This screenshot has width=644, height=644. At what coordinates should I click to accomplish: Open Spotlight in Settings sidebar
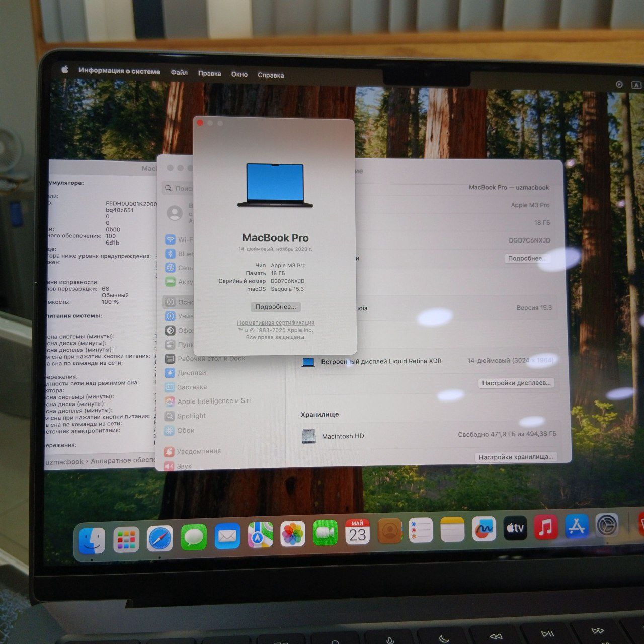tap(185, 416)
